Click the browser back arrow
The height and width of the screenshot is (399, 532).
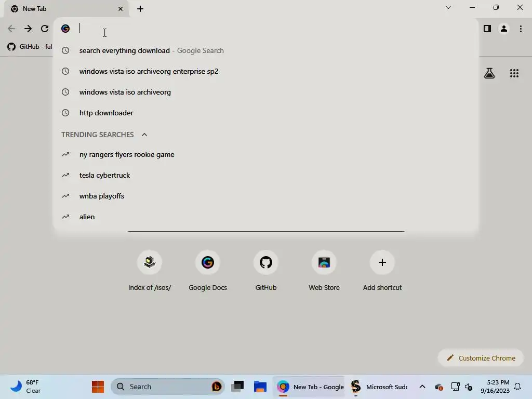11,29
